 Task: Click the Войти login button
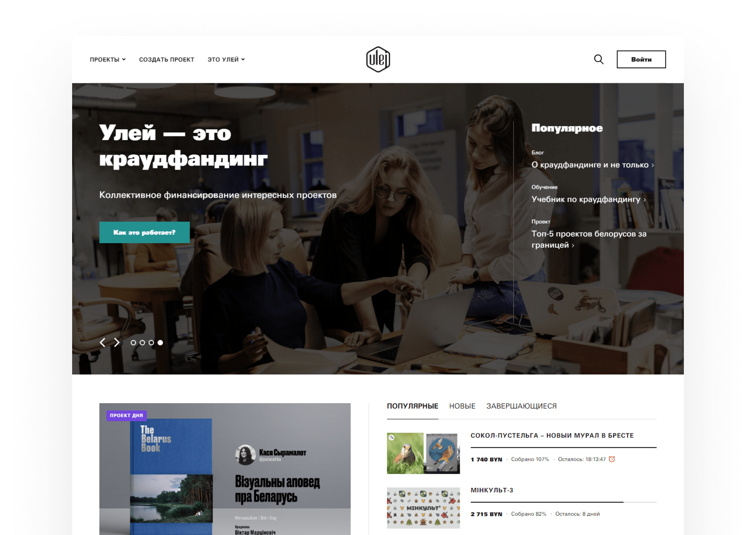tap(641, 59)
